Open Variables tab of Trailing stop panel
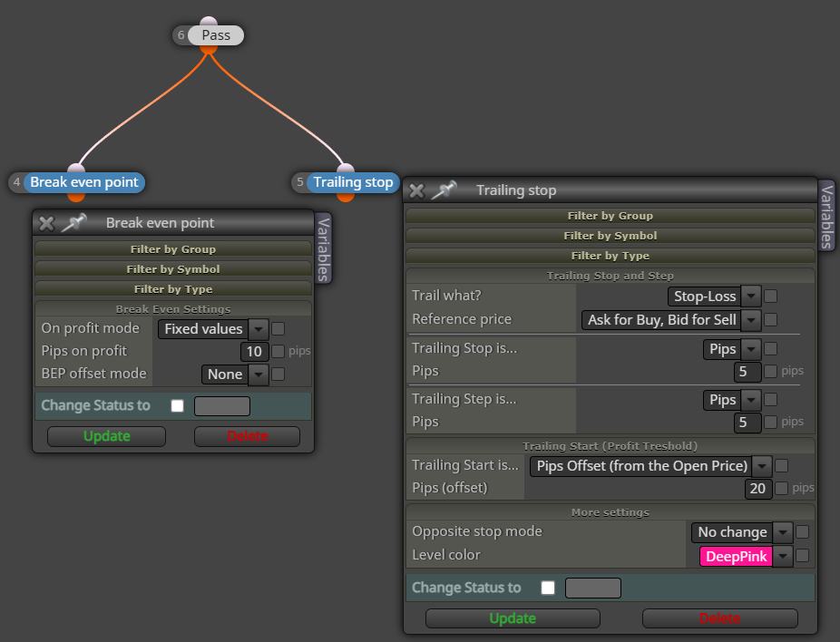840x642 pixels. click(x=827, y=215)
